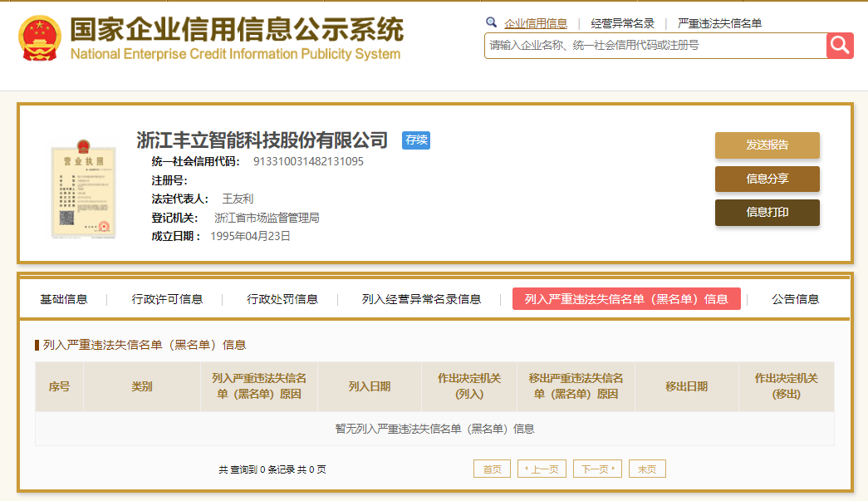
Task: Click the National Enterprise Credit Information Publicity System subtitle
Action: pos(235,54)
